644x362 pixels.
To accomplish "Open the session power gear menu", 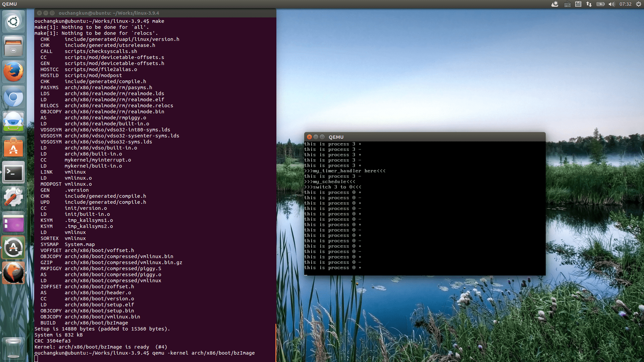I will click(x=639, y=4).
